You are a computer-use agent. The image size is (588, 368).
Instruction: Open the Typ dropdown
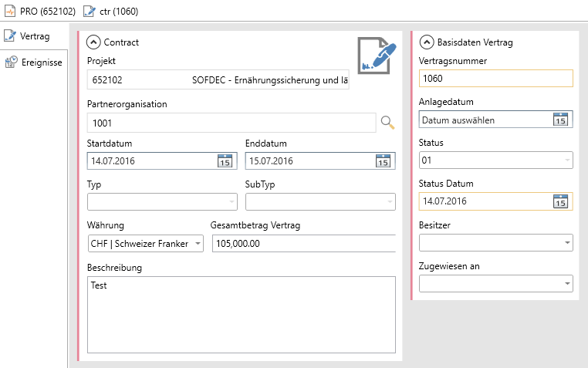coord(232,202)
